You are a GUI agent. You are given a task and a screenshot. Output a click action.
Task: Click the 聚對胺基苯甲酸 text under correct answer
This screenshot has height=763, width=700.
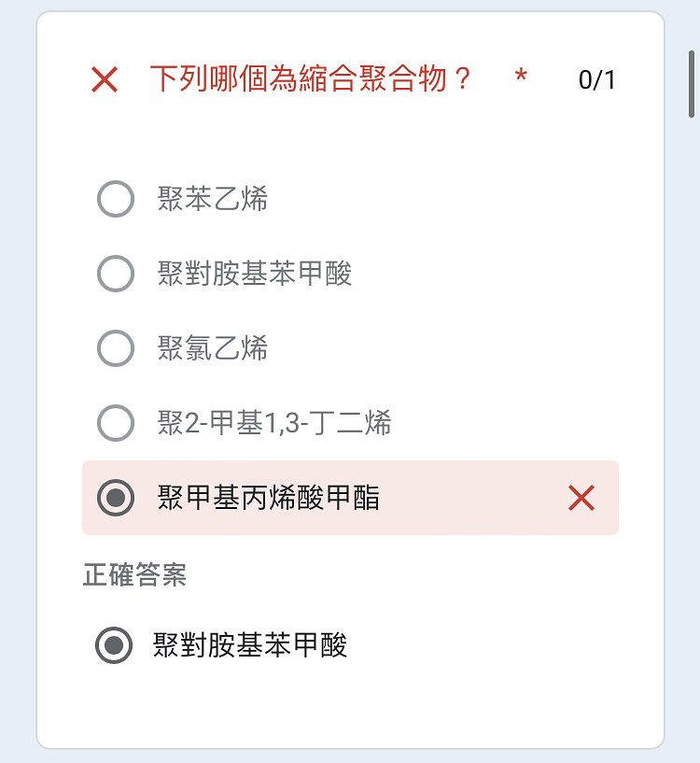250,645
